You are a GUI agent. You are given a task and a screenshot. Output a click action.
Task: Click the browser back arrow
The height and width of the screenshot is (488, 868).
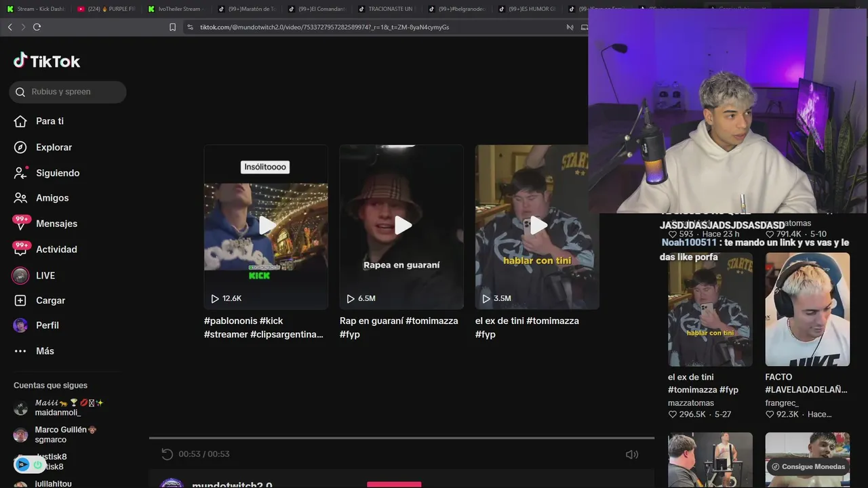click(x=9, y=27)
